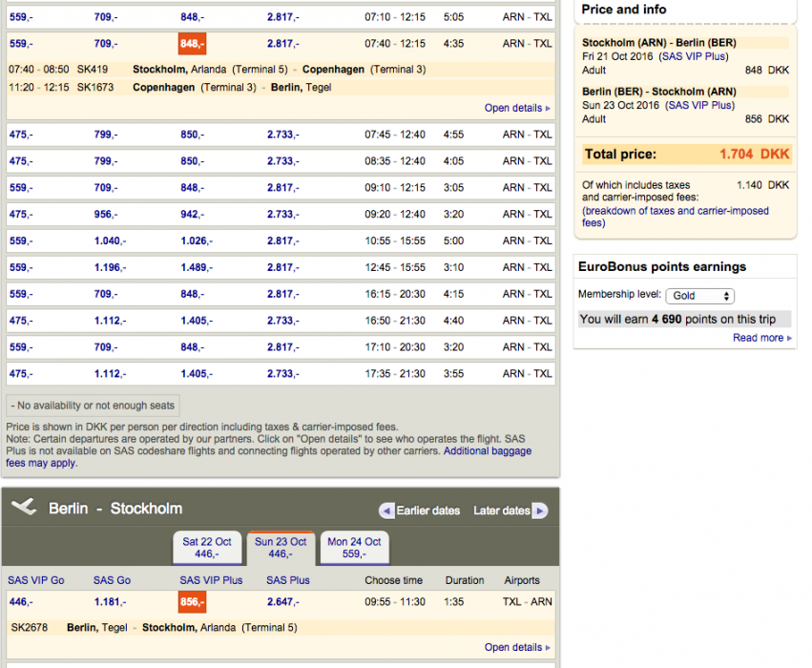The height and width of the screenshot is (668, 812).
Task: Click SAS VIP Go column header link
Action: point(36,580)
